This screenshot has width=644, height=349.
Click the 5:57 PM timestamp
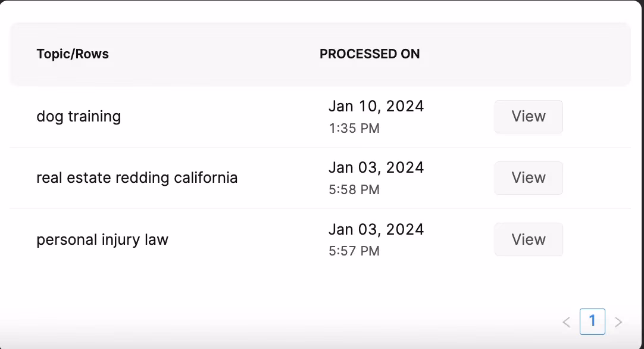tap(354, 251)
